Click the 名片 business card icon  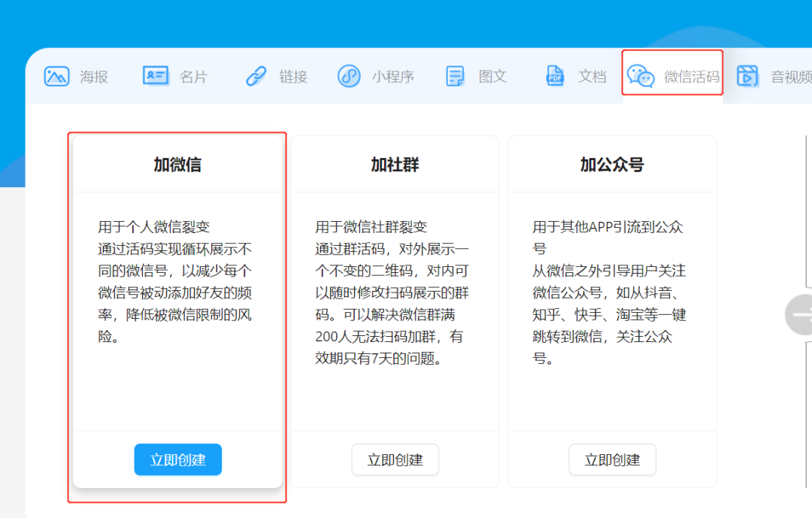point(156,76)
